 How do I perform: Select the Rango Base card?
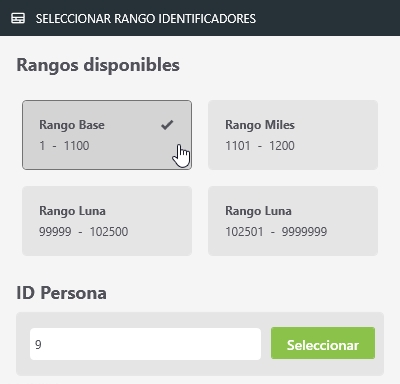[x=107, y=135]
